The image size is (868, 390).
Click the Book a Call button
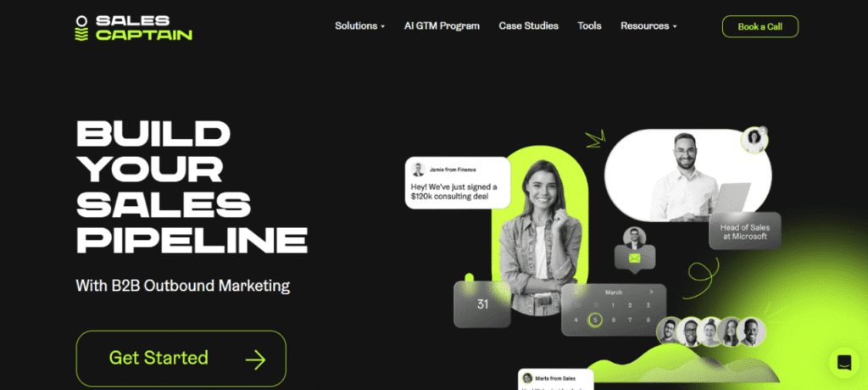[x=760, y=26]
